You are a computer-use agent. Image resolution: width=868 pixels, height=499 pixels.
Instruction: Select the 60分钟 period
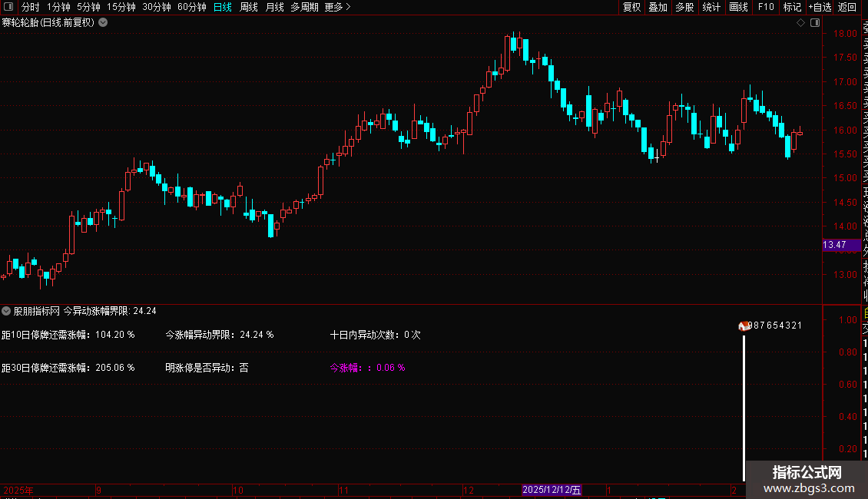coord(192,7)
